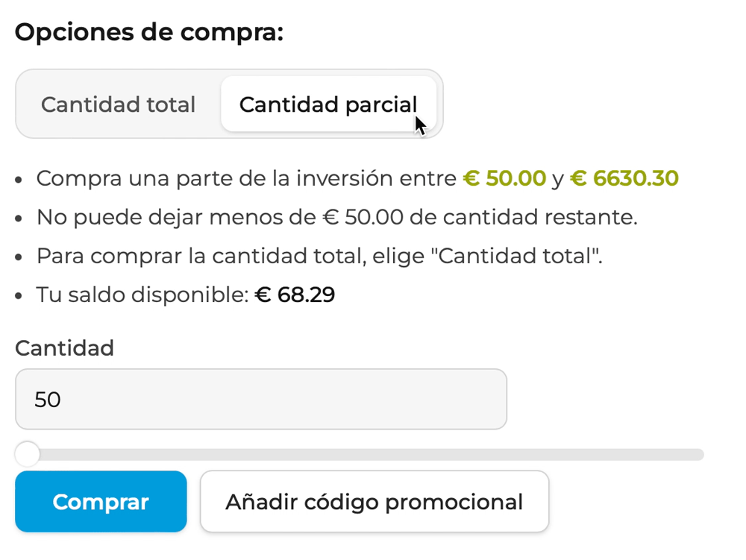Click the Comprar button
The height and width of the screenshot is (560, 746).
tap(101, 502)
